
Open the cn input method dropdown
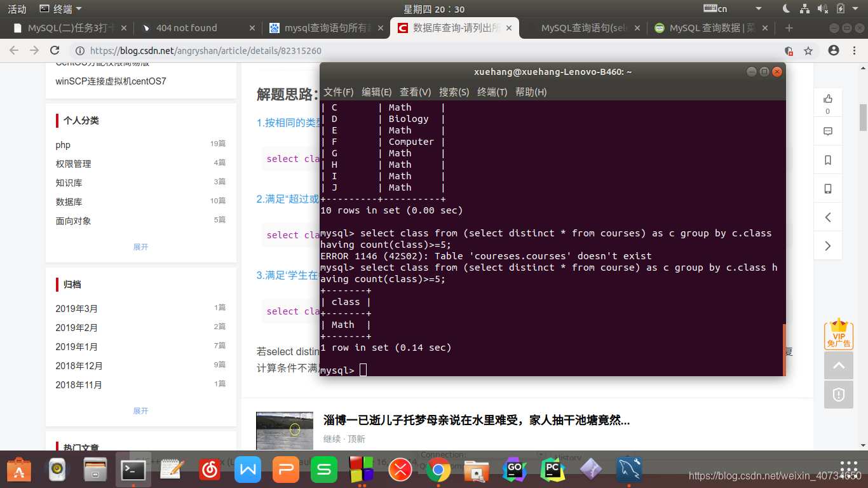click(758, 9)
